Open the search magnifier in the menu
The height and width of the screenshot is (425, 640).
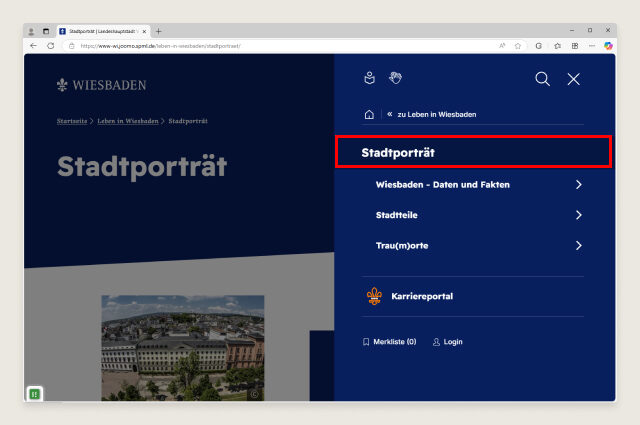(x=542, y=79)
